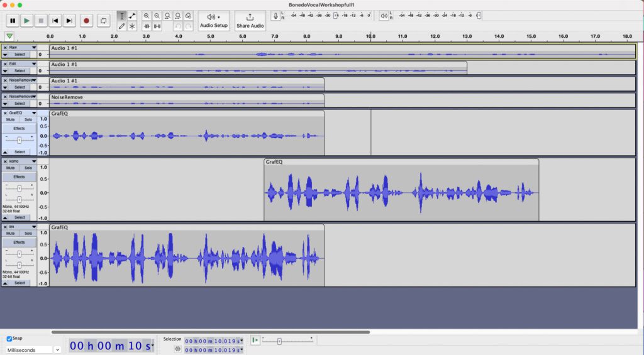The image size is (644, 355).
Task: Choose the Selection tool (I-beam)
Action: [121, 16]
